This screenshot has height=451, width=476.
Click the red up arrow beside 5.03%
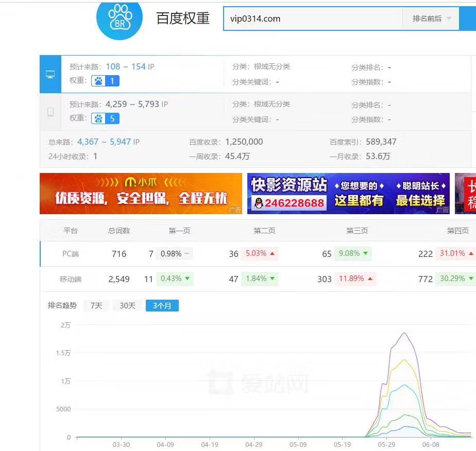272,254
